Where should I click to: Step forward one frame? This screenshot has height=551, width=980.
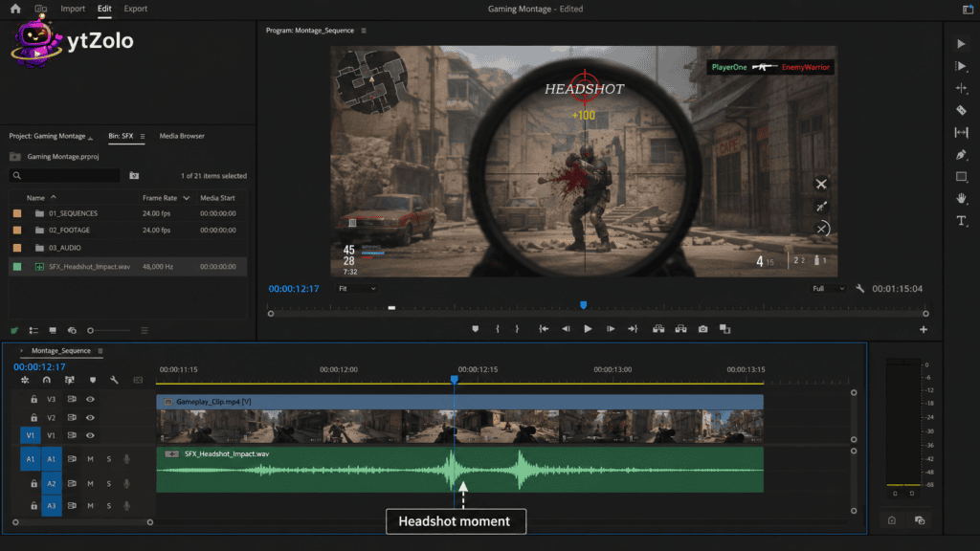[x=611, y=329]
